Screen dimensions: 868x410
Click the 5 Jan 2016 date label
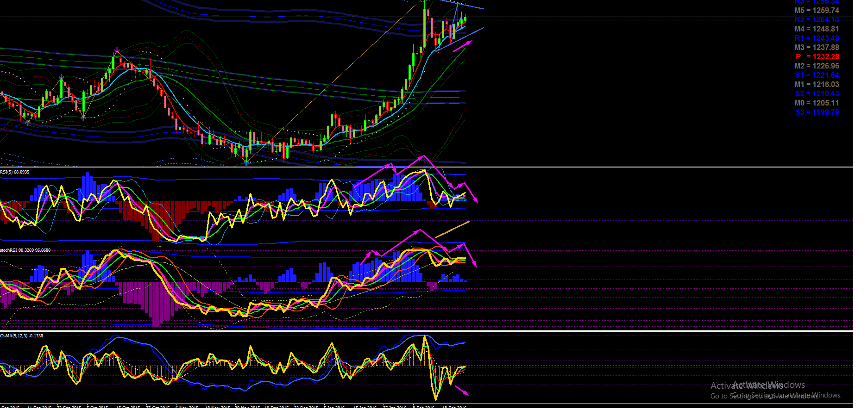tap(334, 407)
